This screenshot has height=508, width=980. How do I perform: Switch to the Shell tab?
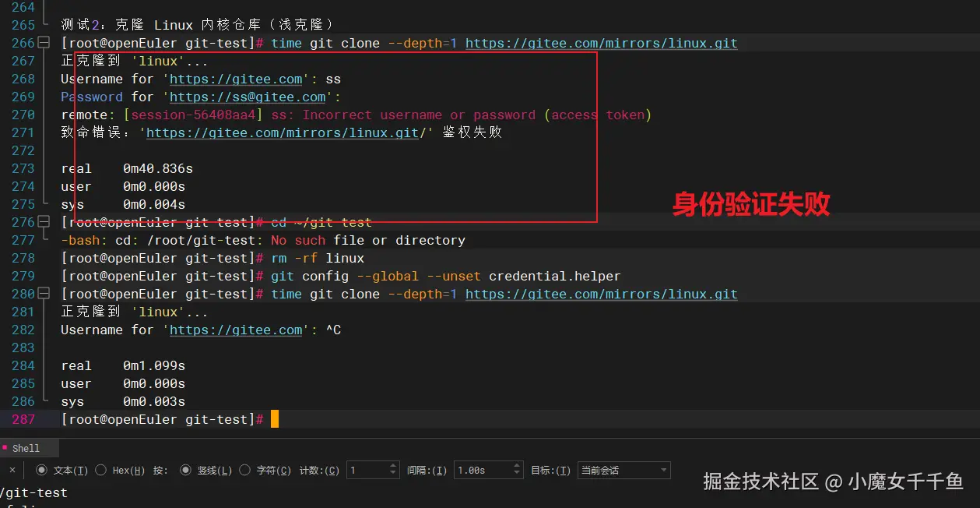(x=26, y=448)
